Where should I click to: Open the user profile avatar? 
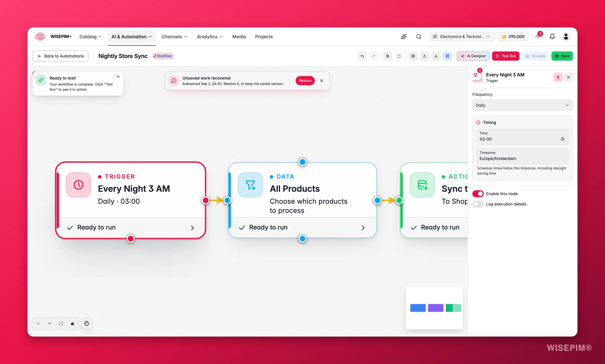click(566, 37)
